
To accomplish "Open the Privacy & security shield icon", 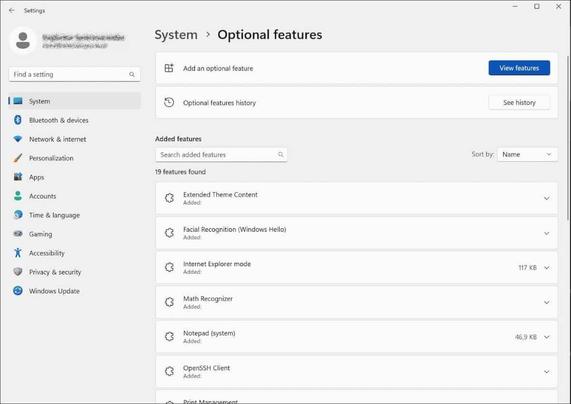I will click(18, 271).
